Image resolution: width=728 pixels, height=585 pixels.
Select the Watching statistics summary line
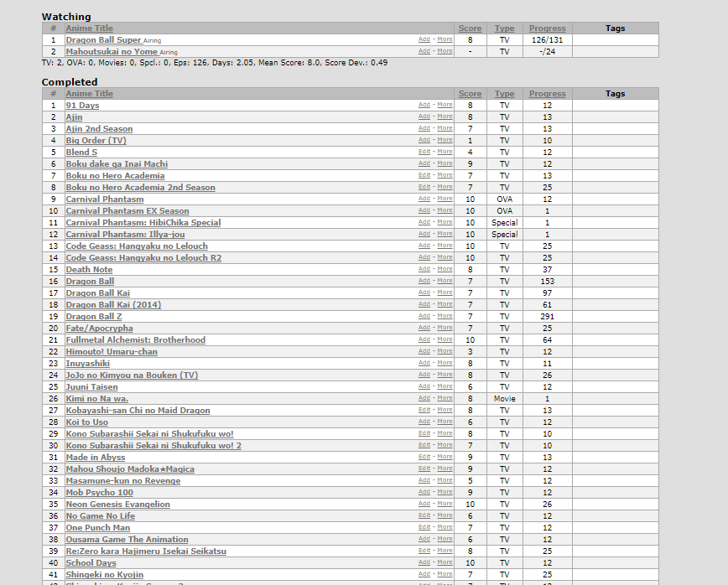pyautogui.click(x=215, y=63)
